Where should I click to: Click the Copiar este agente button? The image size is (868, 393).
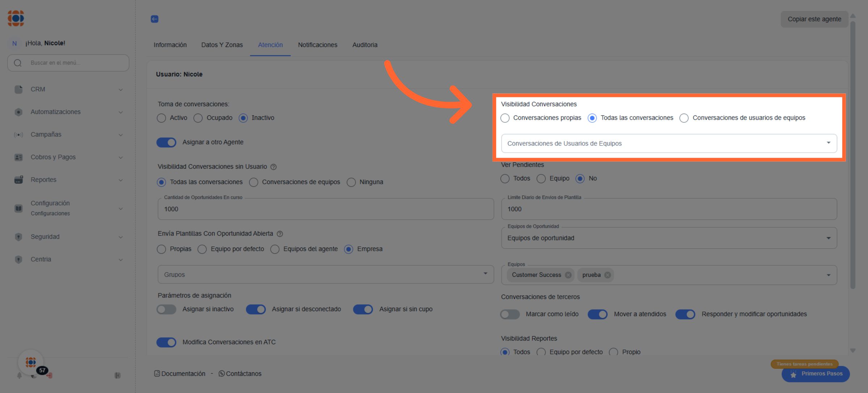click(x=814, y=19)
